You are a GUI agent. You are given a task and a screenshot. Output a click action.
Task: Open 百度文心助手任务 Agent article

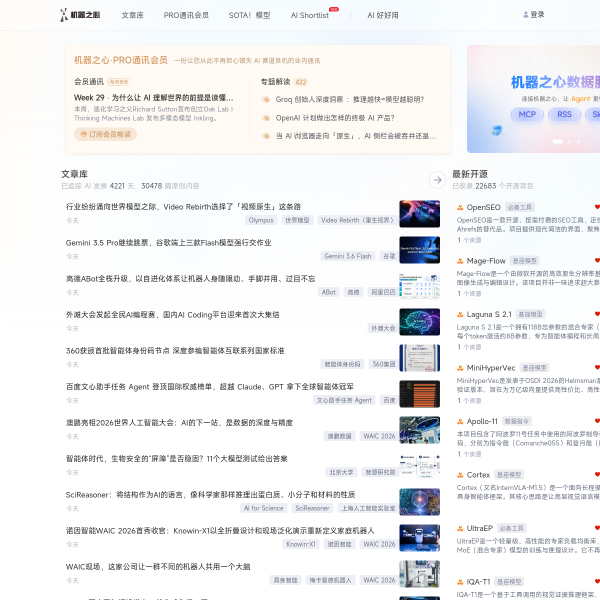pos(209,387)
